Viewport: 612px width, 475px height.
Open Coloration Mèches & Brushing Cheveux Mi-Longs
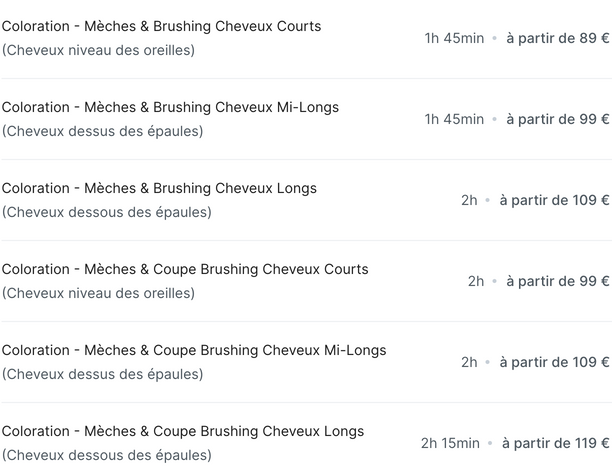[x=306, y=119]
